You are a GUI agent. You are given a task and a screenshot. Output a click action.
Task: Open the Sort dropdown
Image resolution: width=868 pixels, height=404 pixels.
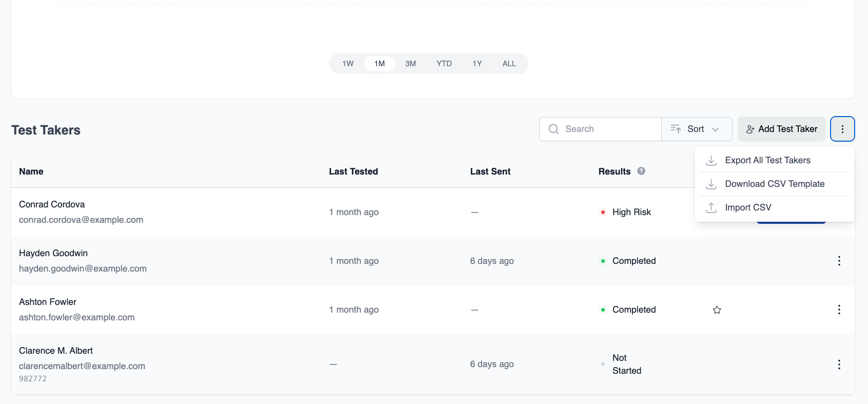click(x=697, y=129)
